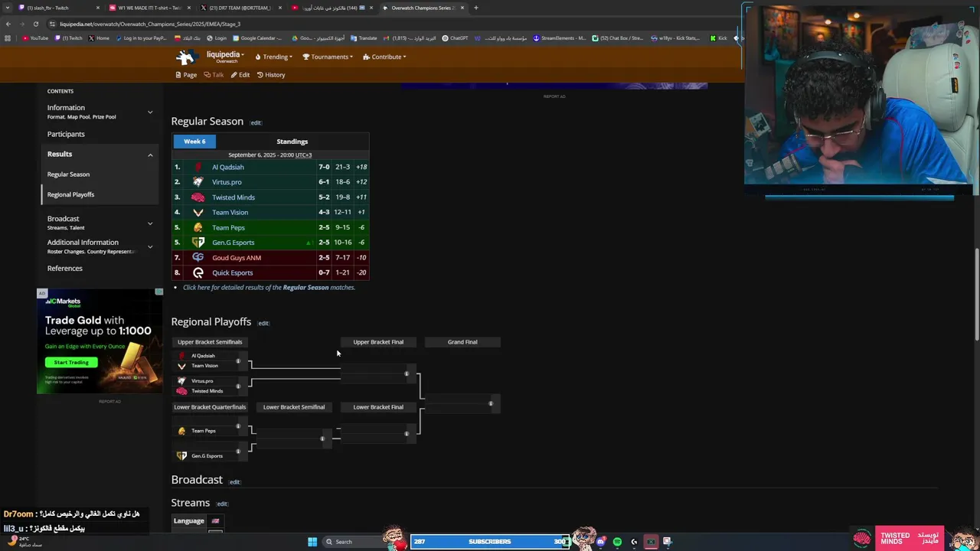Open the liquipedia Overwatch wiki dropdown
The width and height of the screenshot is (980, 551).
pos(225,57)
